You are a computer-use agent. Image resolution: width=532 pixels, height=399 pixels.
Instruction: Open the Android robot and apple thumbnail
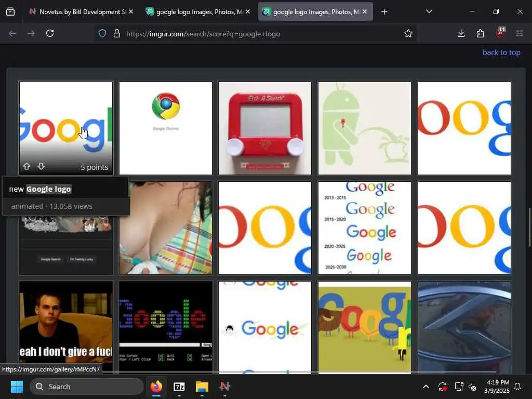click(364, 128)
